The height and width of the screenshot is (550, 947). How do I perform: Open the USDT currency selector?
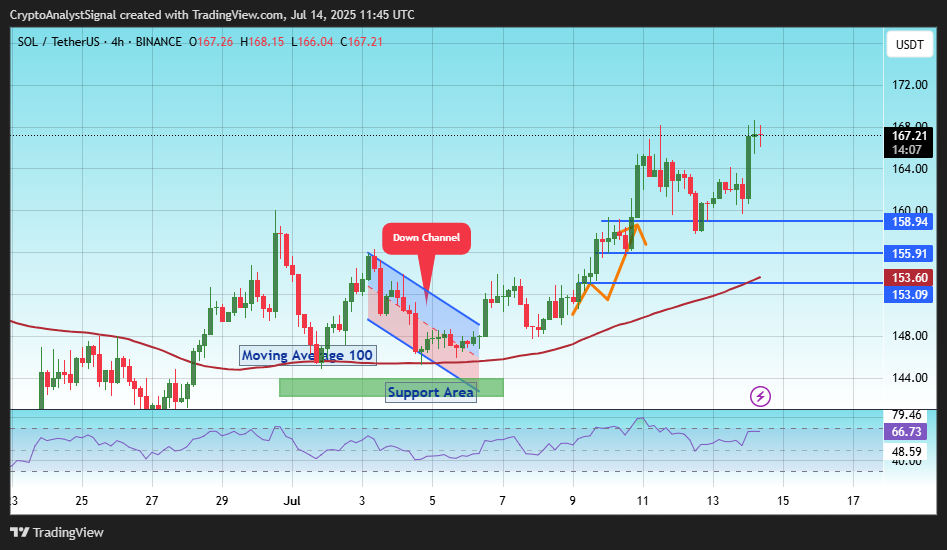pos(910,45)
